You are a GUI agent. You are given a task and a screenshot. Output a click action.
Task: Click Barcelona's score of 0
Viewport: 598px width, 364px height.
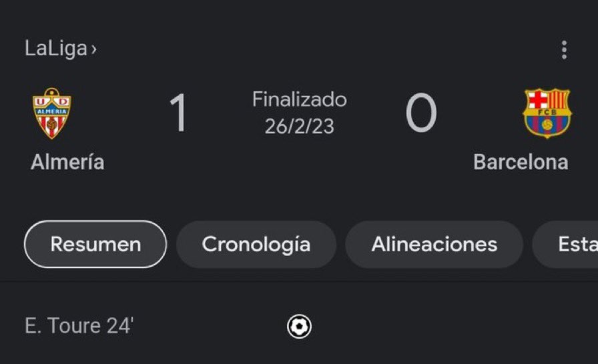(x=421, y=113)
